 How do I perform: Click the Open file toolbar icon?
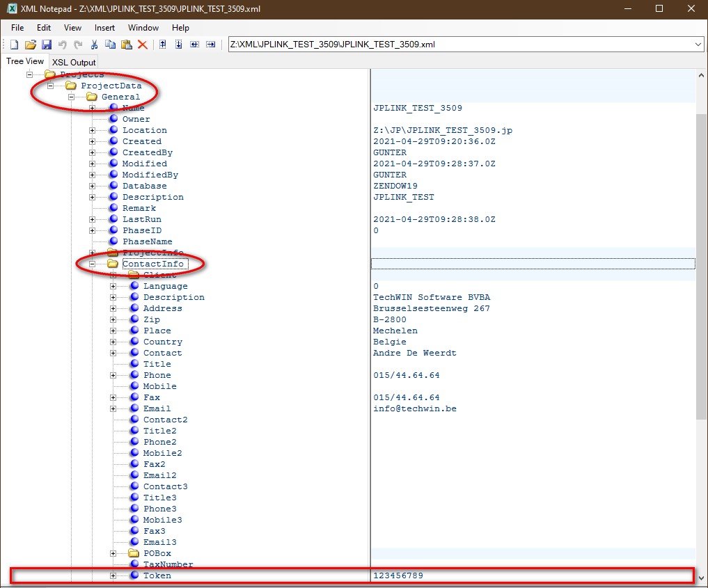(30, 45)
